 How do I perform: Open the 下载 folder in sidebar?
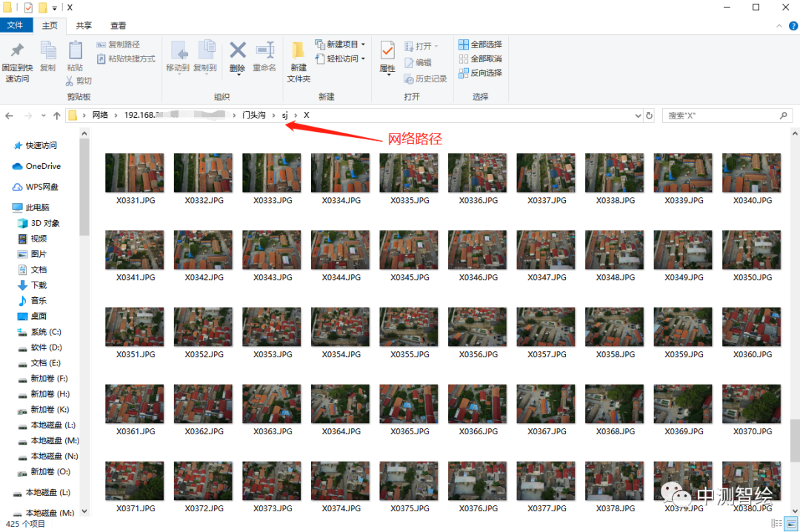pyautogui.click(x=33, y=285)
